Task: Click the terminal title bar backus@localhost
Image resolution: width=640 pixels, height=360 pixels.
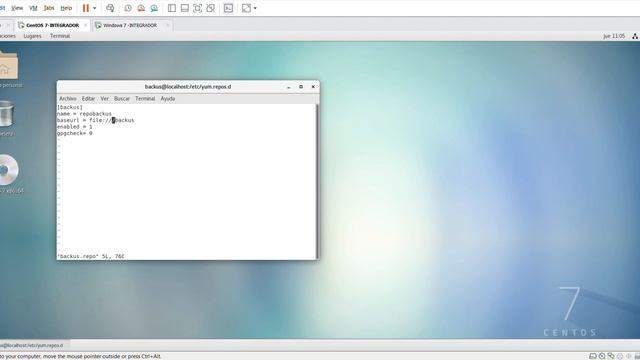Action: [x=188, y=87]
